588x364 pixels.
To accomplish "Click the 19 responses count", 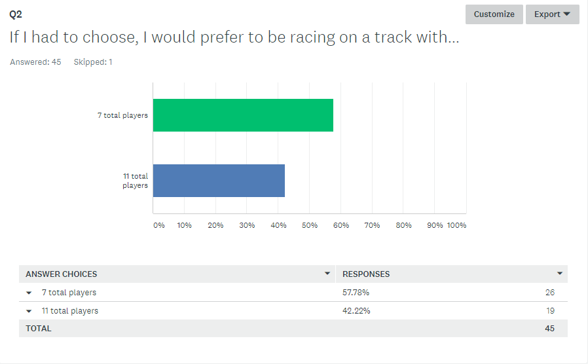I will 550,311.
